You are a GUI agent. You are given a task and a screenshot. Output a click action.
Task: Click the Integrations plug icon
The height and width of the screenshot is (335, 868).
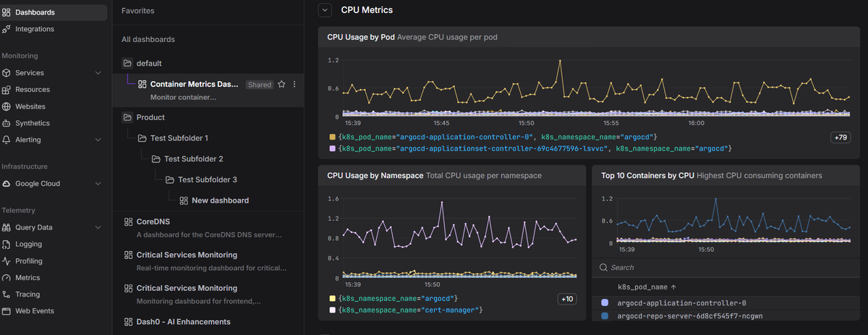point(7,29)
